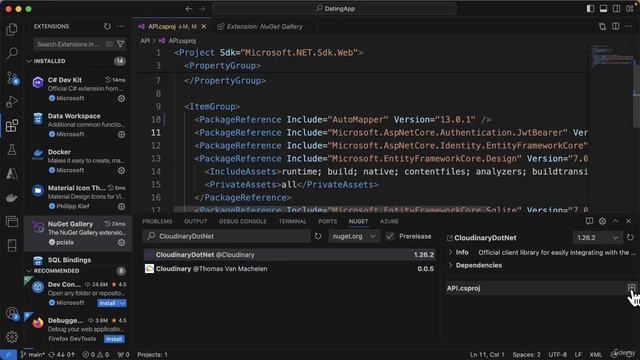Viewport: 640px width, 360px height.
Task: Toggle the primary side bar
Action: pos(590,9)
